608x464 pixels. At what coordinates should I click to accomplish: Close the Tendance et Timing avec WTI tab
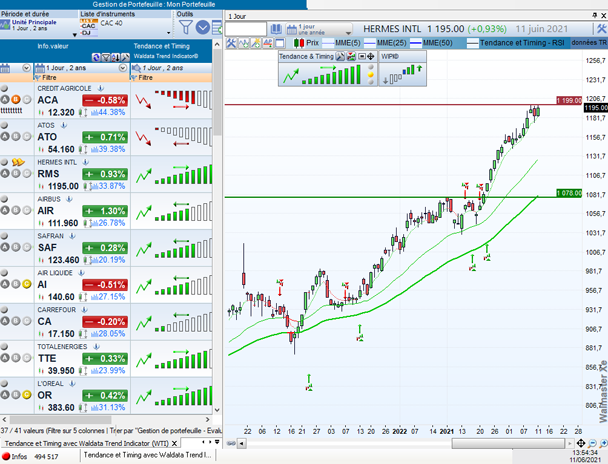[174, 443]
